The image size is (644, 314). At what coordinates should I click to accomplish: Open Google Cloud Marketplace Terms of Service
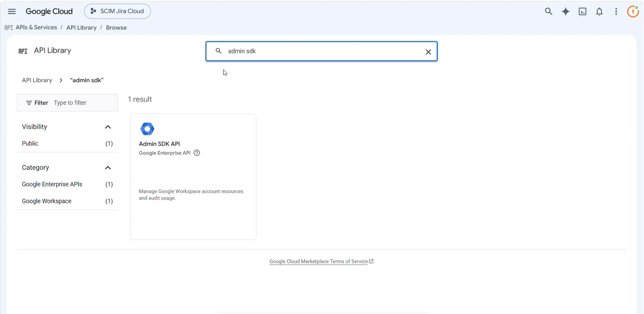tap(319, 261)
